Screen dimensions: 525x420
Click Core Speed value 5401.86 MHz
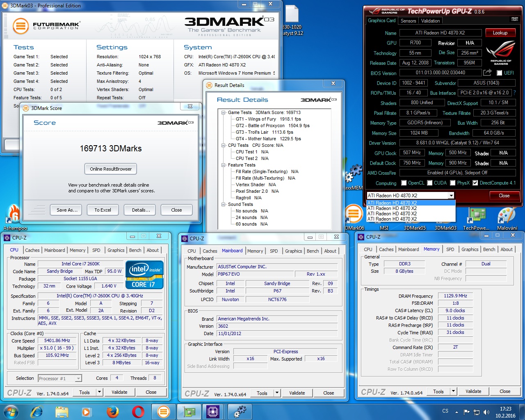57,340
